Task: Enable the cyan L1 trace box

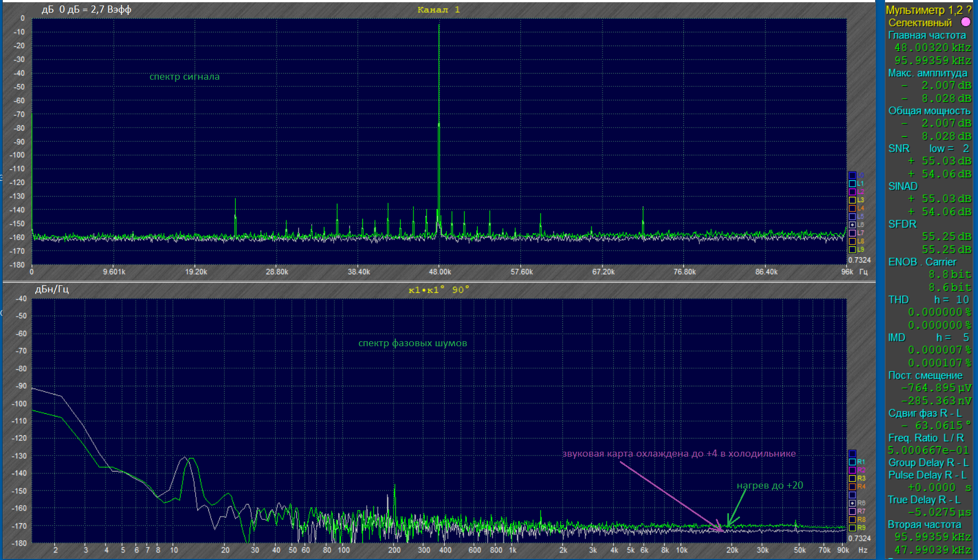Action: pyautogui.click(x=852, y=184)
